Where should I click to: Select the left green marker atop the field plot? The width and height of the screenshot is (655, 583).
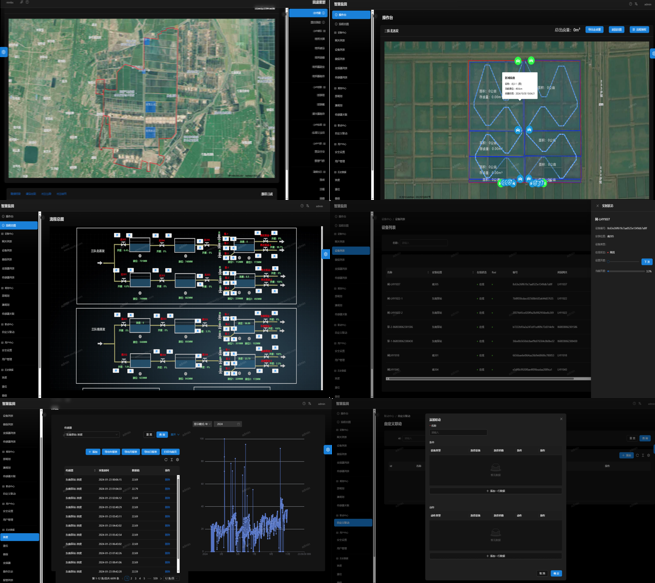coord(518,62)
